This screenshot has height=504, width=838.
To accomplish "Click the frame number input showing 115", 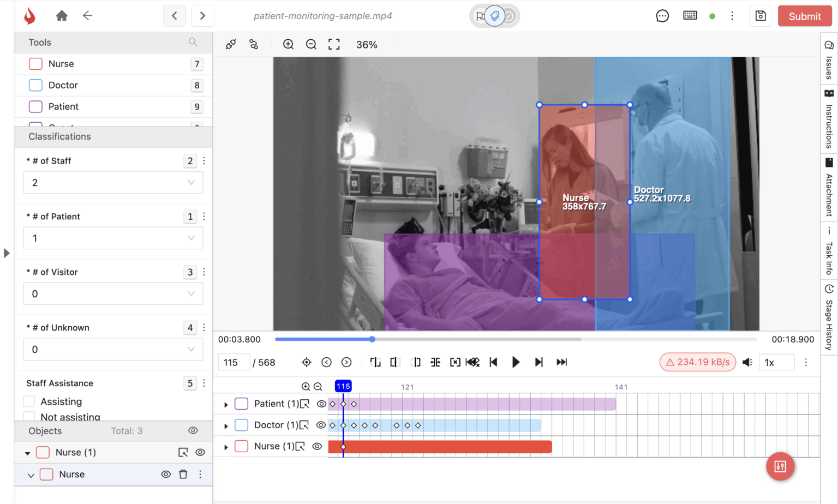I will tap(234, 362).
